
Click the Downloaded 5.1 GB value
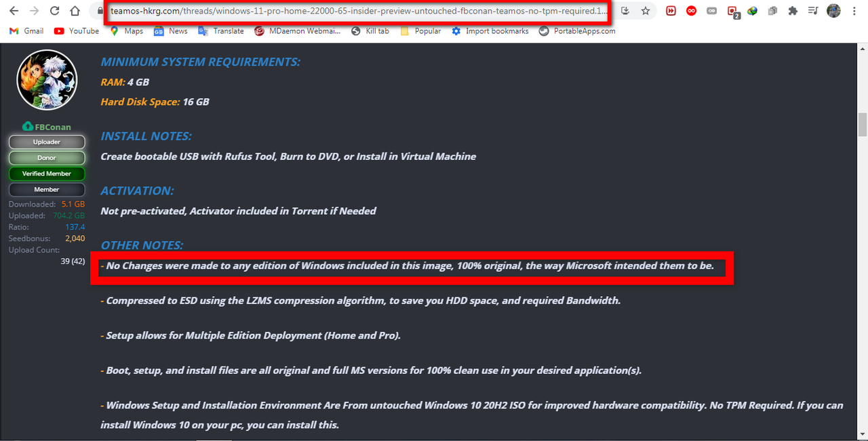[73, 204]
